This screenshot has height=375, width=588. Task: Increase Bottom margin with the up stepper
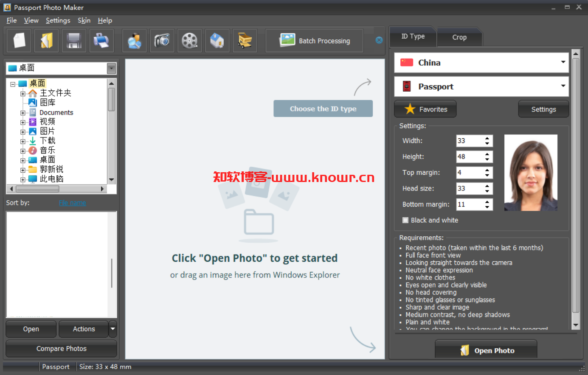[x=487, y=201]
